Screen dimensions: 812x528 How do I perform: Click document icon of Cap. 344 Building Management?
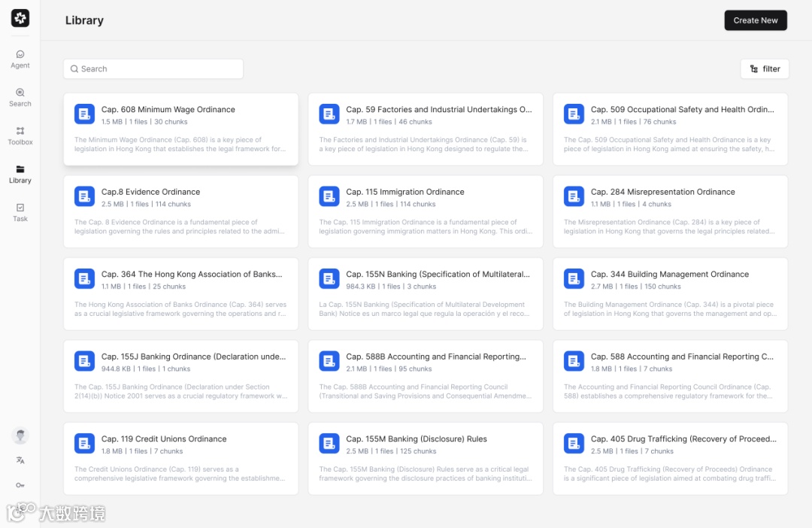click(x=574, y=279)
